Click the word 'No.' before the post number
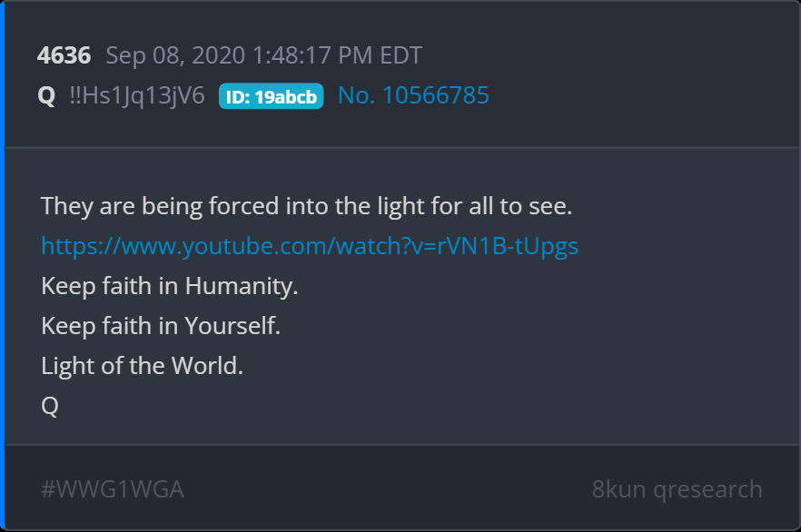Screen dimensions: 801x532 (356, 95)
